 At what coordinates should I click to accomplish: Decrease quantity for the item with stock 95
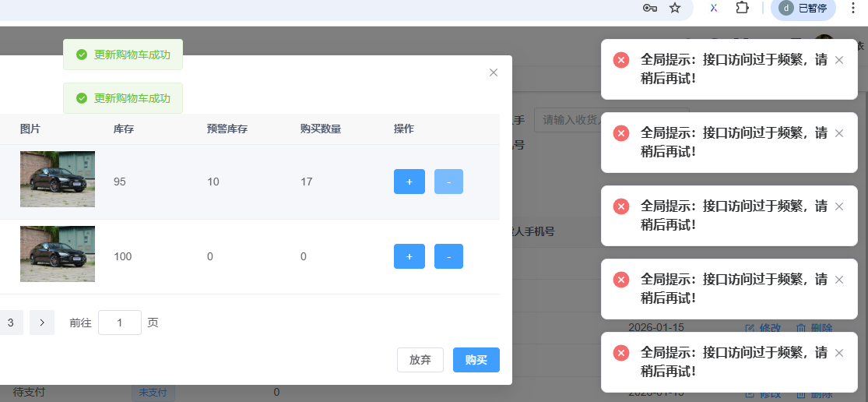(448, 182)
